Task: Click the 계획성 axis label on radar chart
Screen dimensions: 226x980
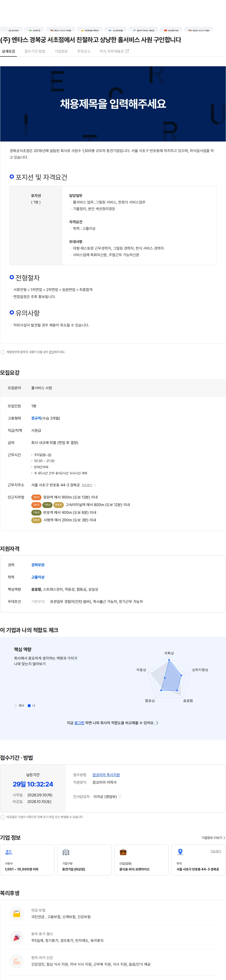Action: [169, 653]
